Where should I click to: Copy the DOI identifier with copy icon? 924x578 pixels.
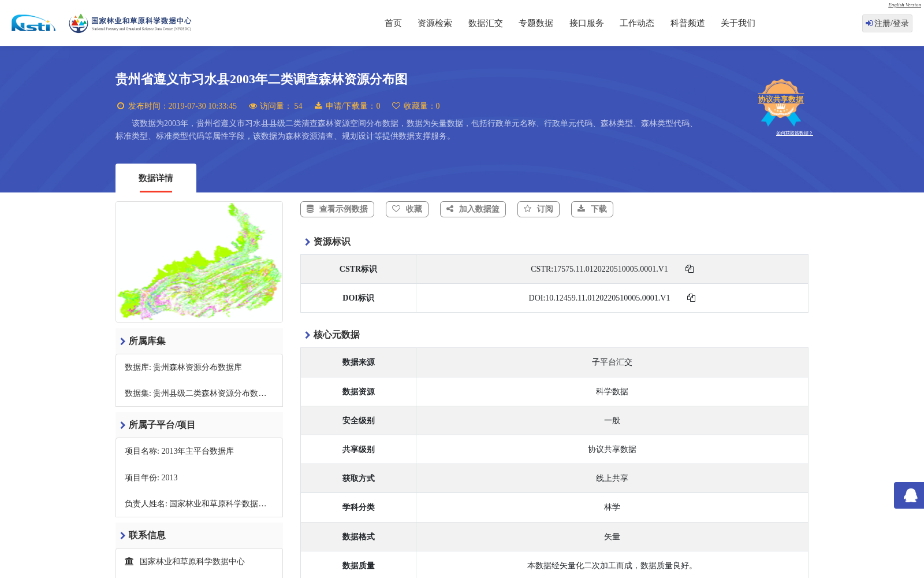pyautogui.click(x=691, y=298)
